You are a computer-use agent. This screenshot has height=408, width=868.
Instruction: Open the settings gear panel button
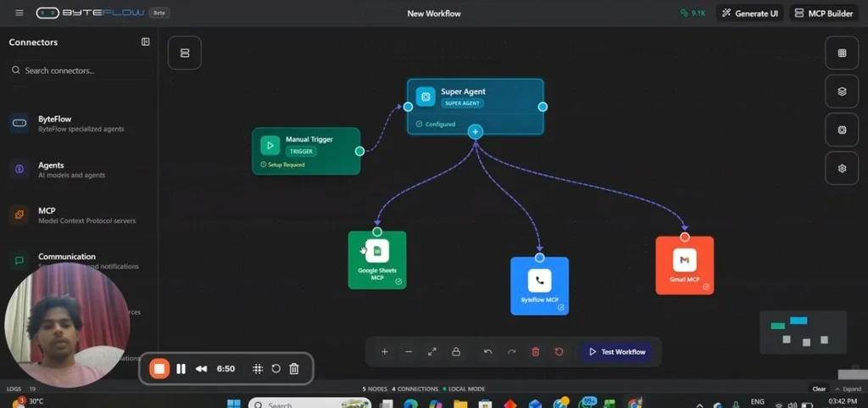[x=842, y=168]
